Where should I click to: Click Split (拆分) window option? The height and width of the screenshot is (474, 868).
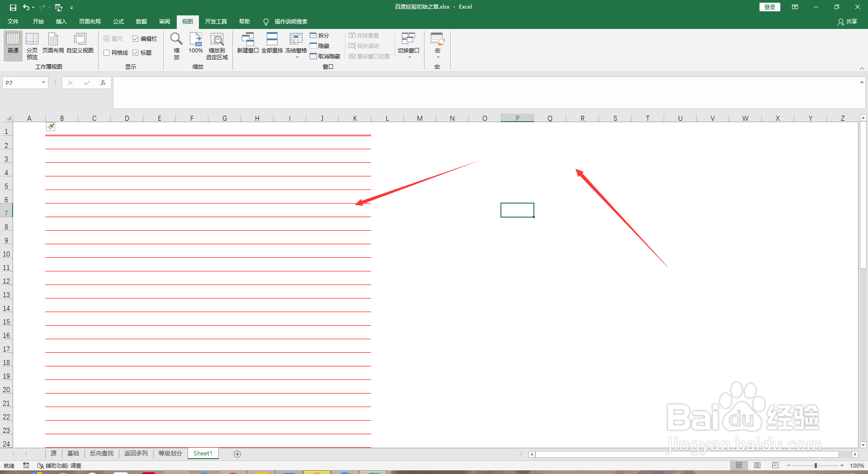click(320, 35)
